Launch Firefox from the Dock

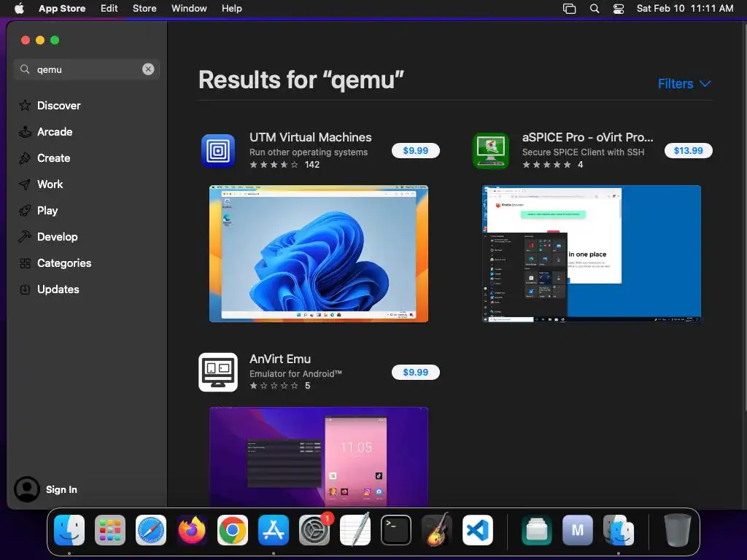[x=192, y=530]
